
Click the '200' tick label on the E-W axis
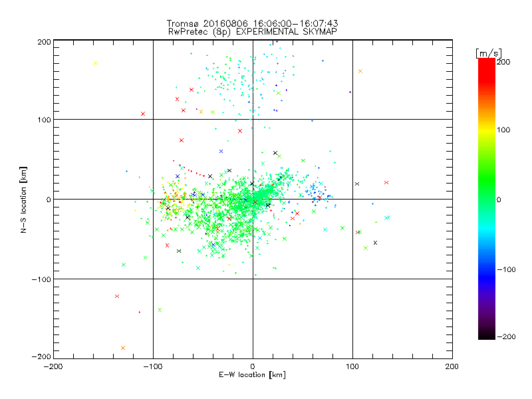point(452,366)
